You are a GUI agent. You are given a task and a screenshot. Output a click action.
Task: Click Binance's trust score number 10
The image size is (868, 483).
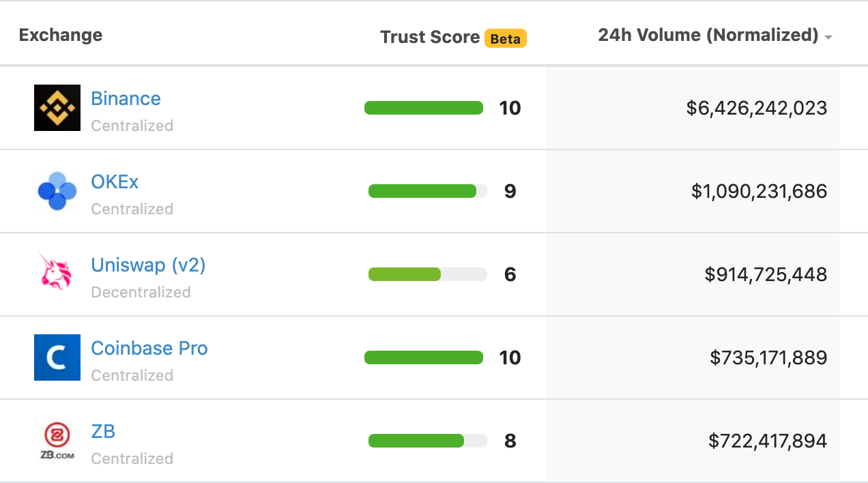pos(509,108)
